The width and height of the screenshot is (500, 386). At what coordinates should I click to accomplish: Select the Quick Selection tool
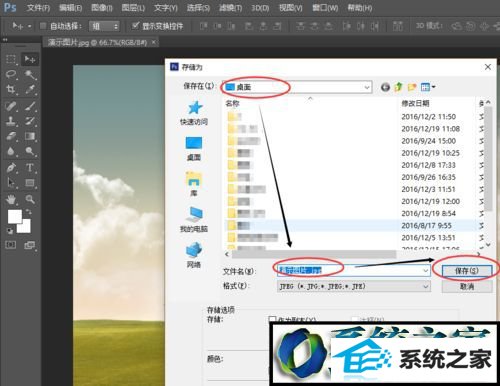pyautogui.click(x=30, y=74)
